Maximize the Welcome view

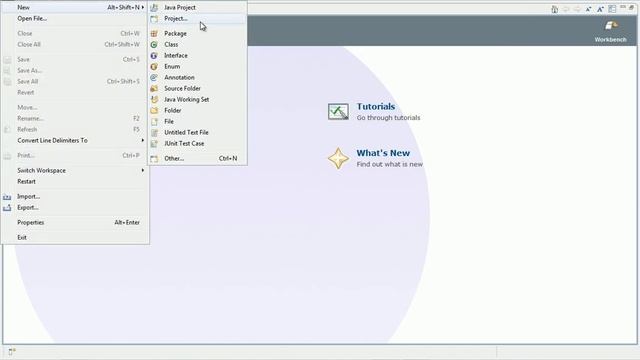click(x=631, y=7)
